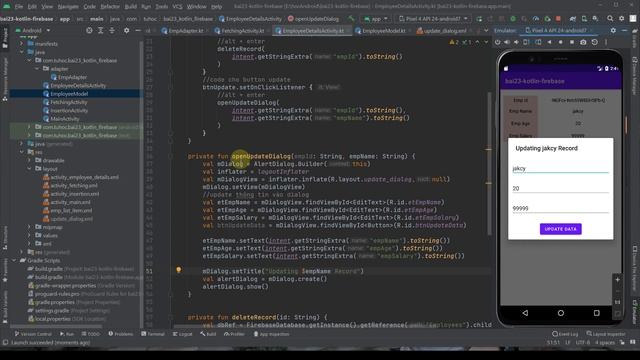Open the Navigate menu

(x=68, y=7)
